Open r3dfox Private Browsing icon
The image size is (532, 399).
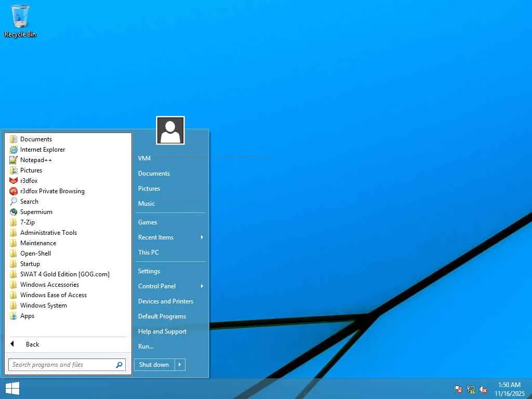14,191
